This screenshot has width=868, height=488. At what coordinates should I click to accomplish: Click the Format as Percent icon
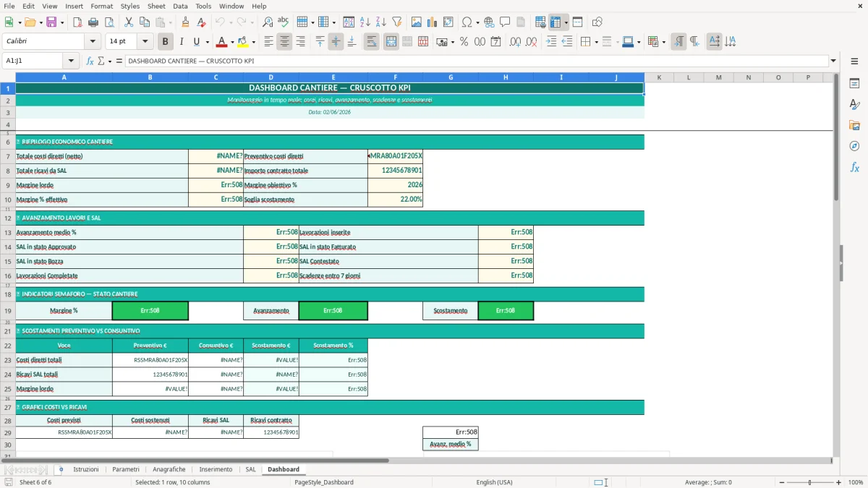464,42
